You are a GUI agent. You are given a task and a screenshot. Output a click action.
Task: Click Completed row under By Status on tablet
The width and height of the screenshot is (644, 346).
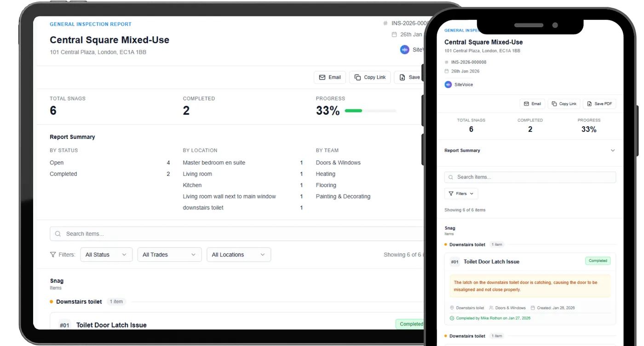pos(110,174)
